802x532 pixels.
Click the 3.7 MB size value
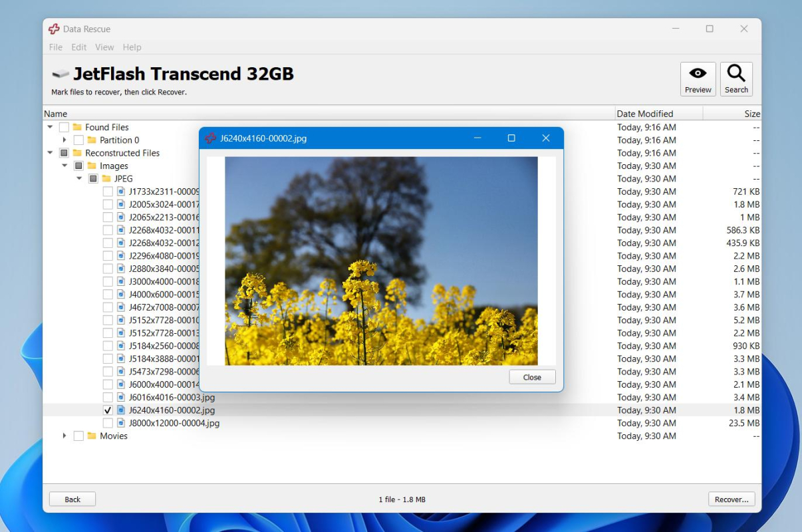747,295
